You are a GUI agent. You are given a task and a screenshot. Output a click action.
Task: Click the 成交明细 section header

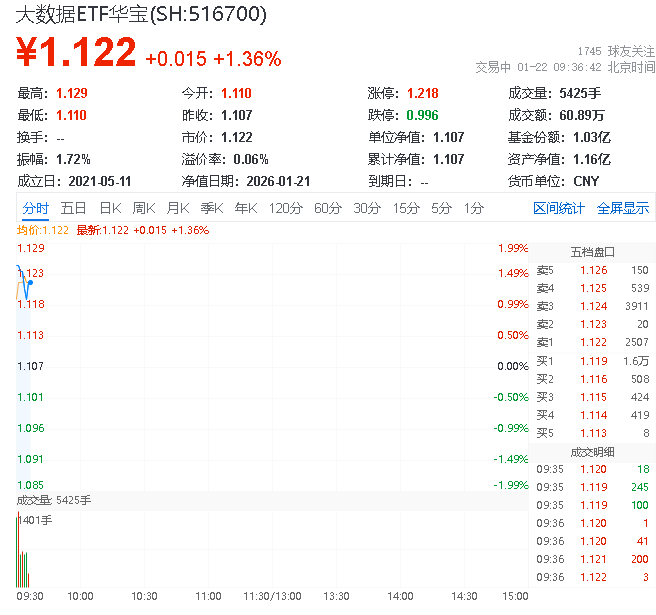(x=592, y=451)
